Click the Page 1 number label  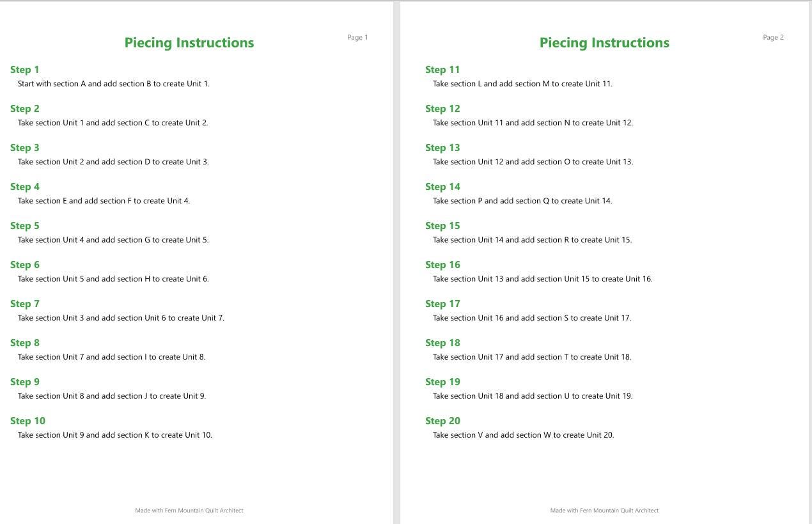(x=357, y=38)
